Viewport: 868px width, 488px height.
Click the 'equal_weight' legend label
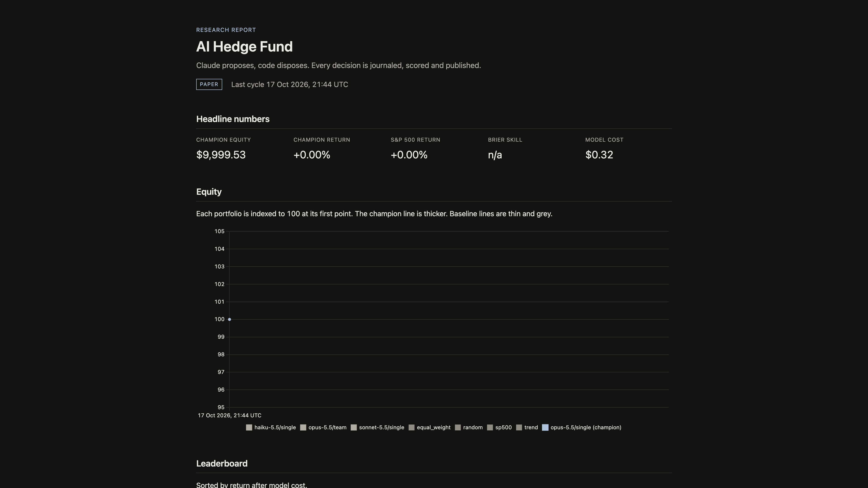tap(434, 427)
